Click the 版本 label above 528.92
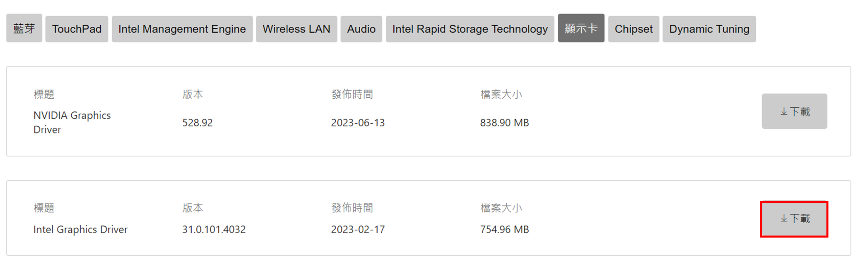The height and width of the screenshot is (270, 868). pos(193,94)
